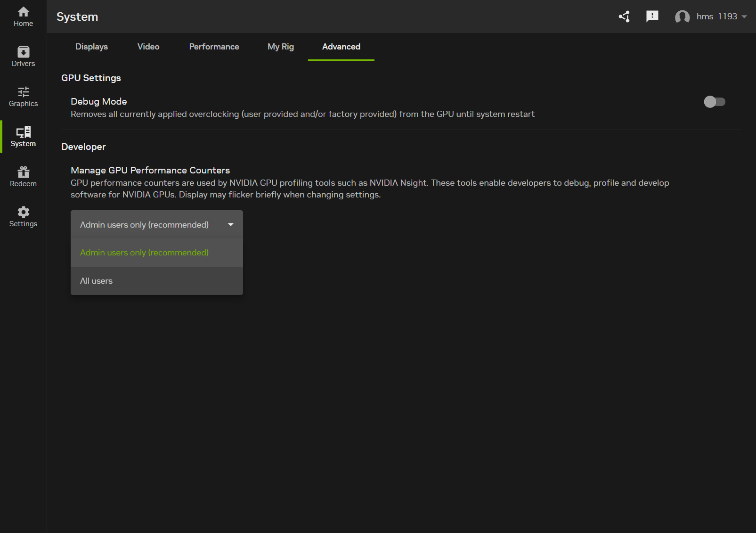Switch to the Video tab
The width and height of the screenshot is (756, 533).
click(x=148, y=47)
